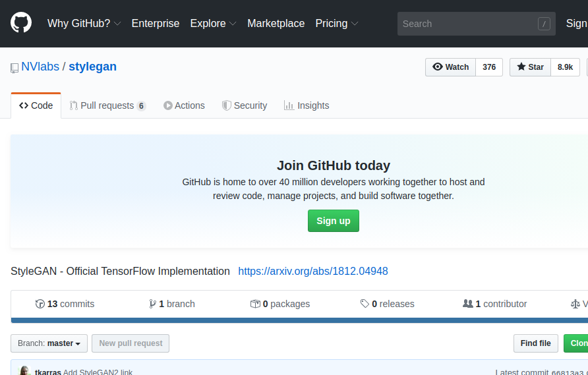Click tkarras avatar thumbnail
Viewport: 588px width, 375px height.
(x=24, y=370)
